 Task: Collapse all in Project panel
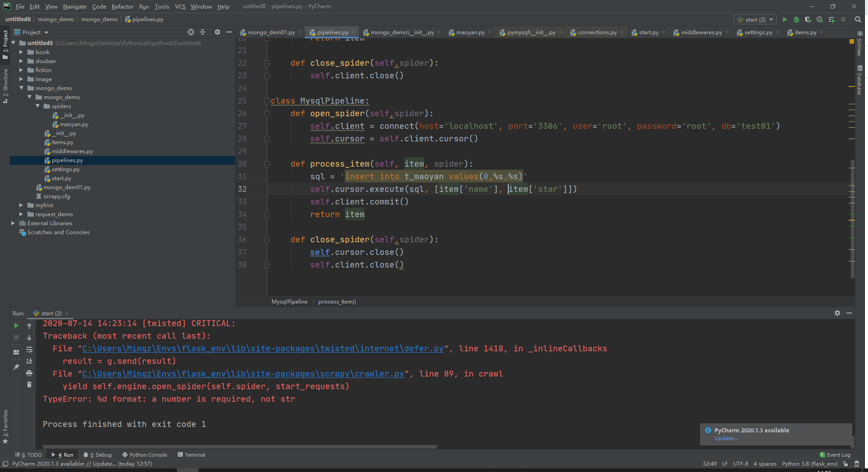[x=203, y=32]
